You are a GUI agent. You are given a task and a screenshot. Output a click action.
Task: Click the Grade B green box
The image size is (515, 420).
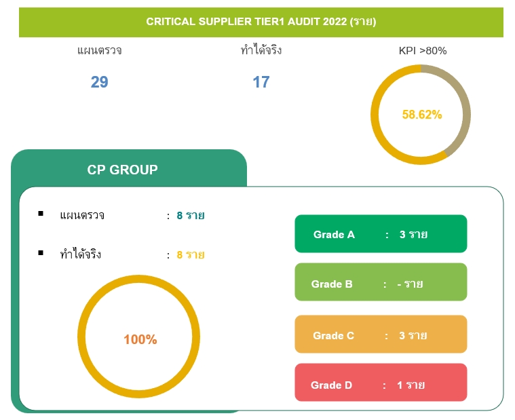click(381, 282)
